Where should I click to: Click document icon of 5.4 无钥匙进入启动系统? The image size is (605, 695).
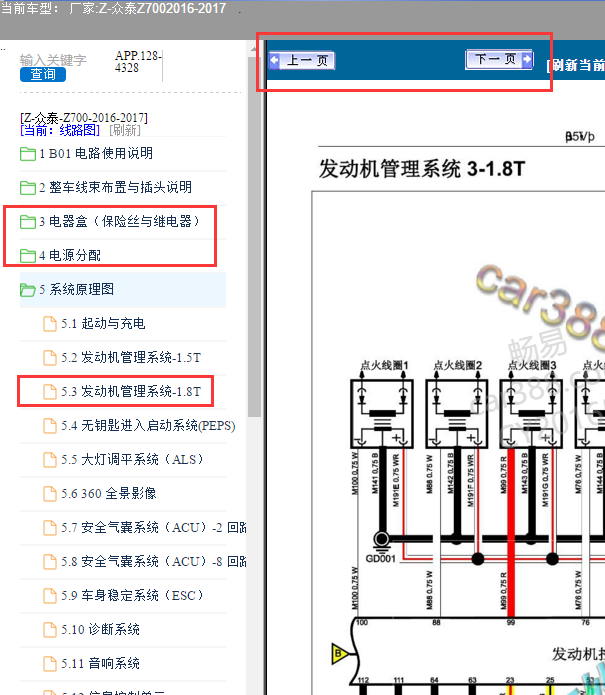click(50, 426)
